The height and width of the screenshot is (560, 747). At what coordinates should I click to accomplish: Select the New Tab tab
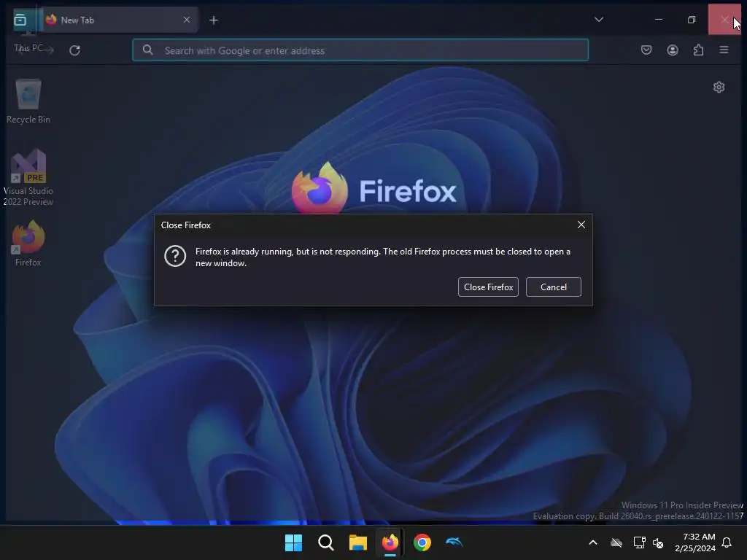click(119, 20)
